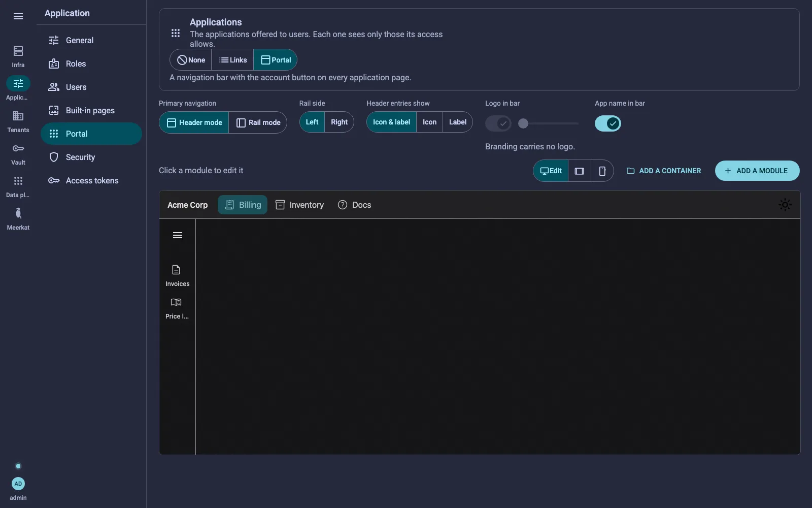Adjust the logo size slider

click(548, 123)
